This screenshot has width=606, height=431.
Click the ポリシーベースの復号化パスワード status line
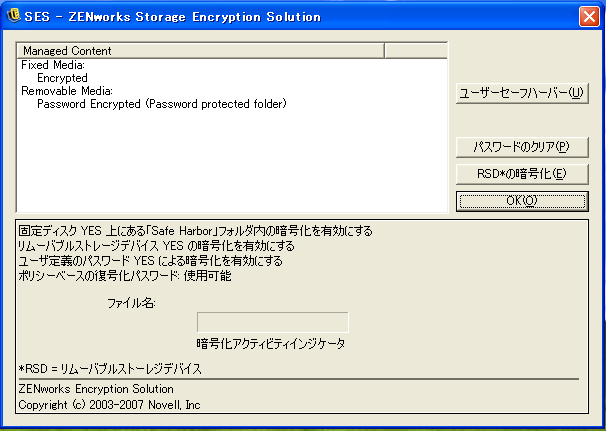tap(125, 276)
